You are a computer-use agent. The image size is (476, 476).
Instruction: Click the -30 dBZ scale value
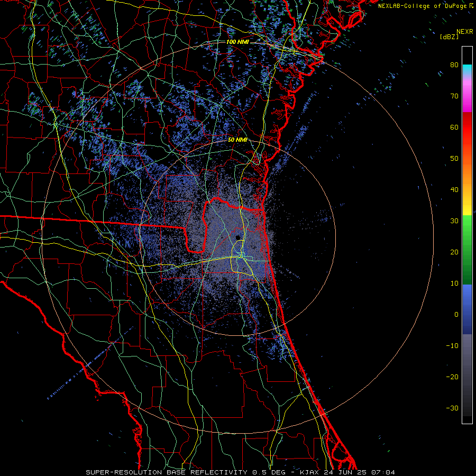click(x=452, y=408)
